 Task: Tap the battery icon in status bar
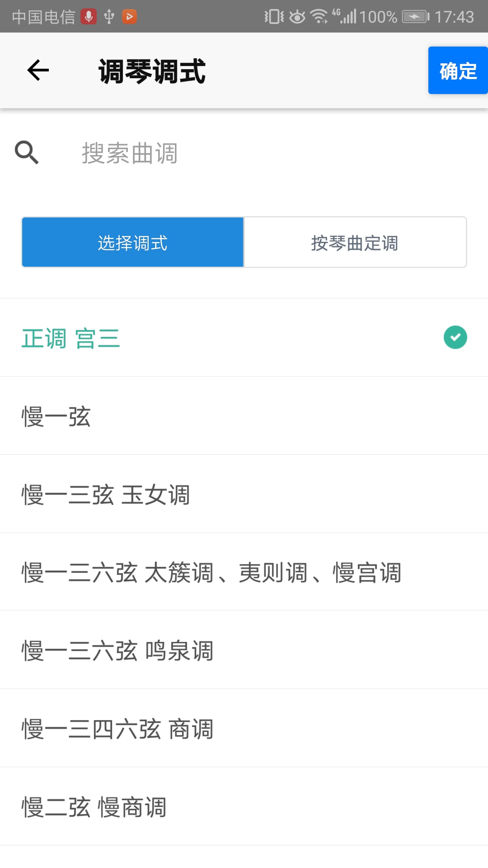pyautogui.click(x=416, y=17)
